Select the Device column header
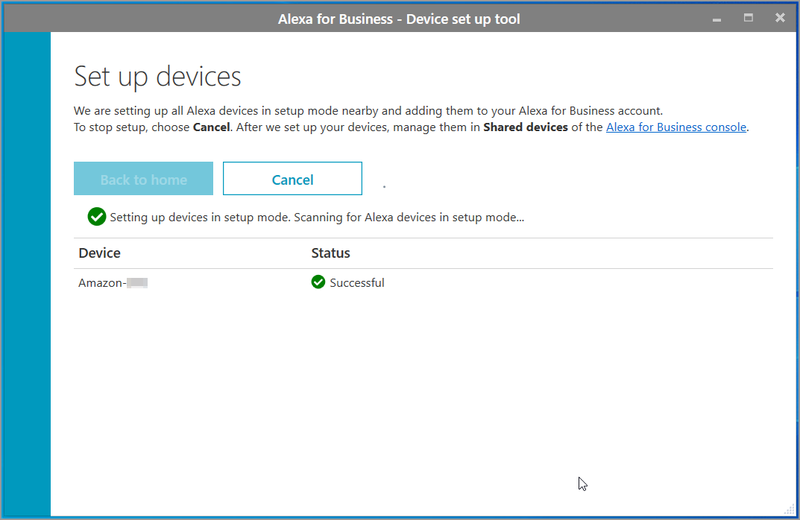The width and height of the screenshot is (800, 520). click(99, 253)
